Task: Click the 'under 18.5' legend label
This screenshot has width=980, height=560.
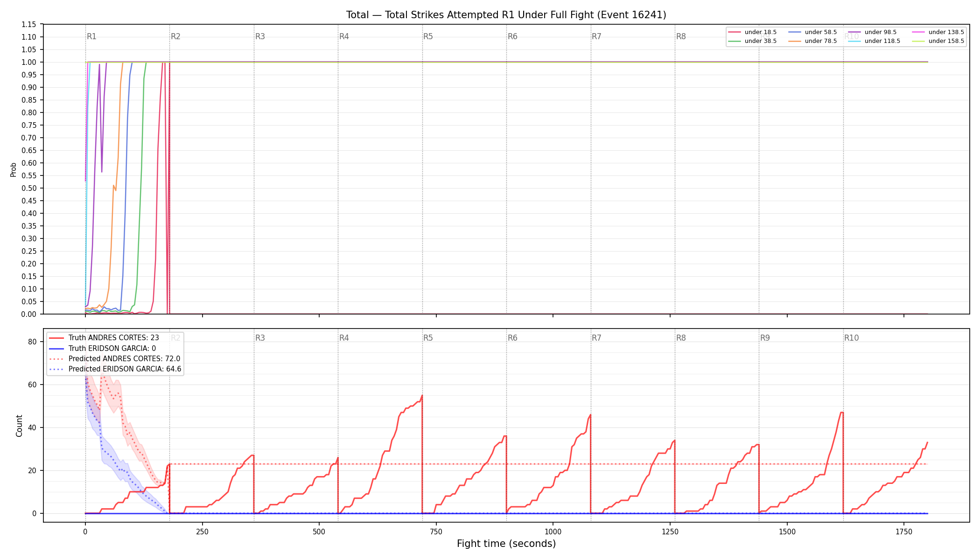Action: (x=761, y=32)
